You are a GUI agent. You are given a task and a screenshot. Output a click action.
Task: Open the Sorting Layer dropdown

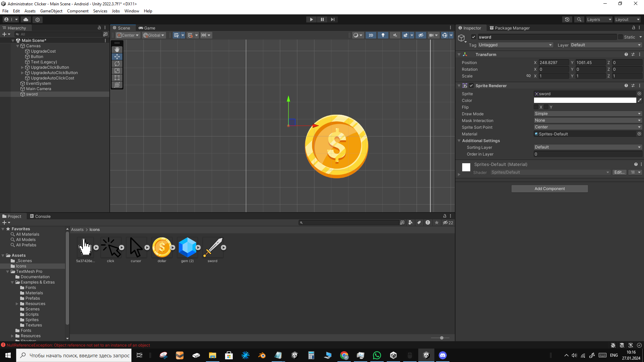588,147
